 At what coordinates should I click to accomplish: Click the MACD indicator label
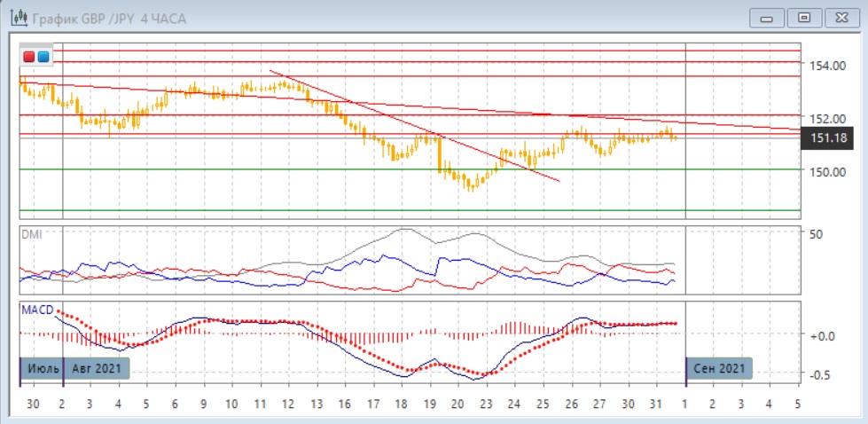coord(39,310)
